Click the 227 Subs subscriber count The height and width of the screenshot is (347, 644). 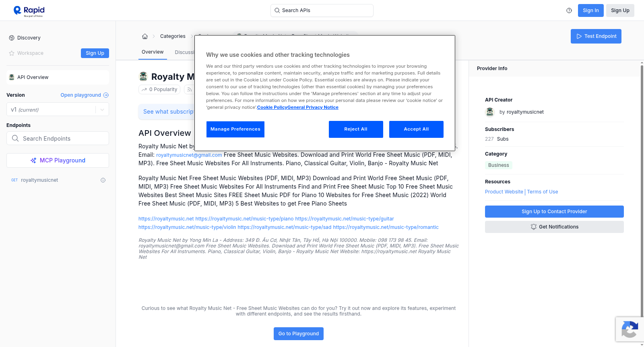pyautogui.click(x=497, y=139)
